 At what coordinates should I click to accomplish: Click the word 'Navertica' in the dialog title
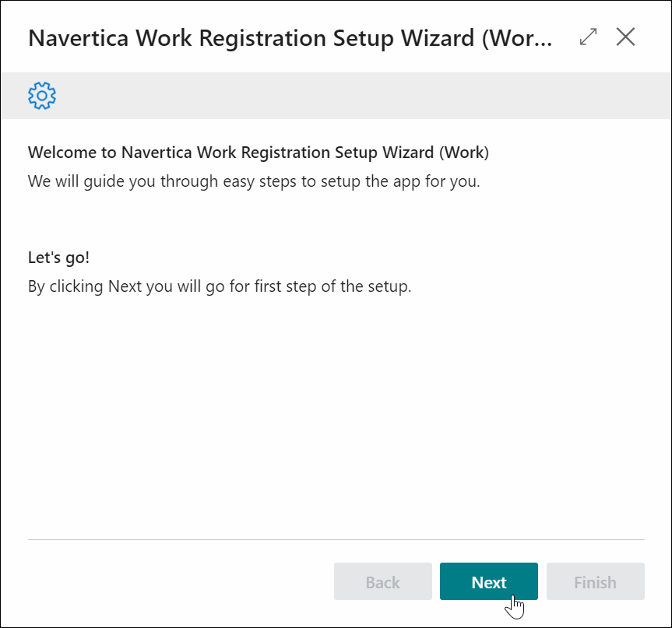coord(79,37)
